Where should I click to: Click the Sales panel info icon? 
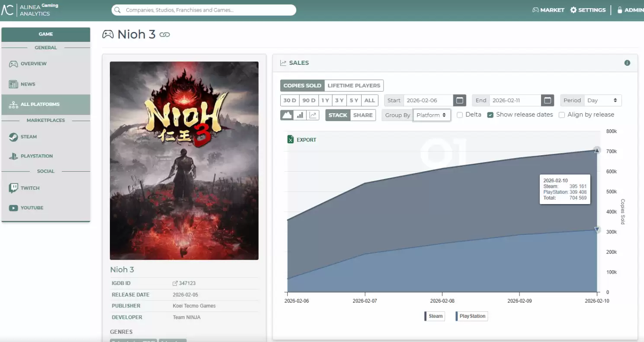[627, 63]
